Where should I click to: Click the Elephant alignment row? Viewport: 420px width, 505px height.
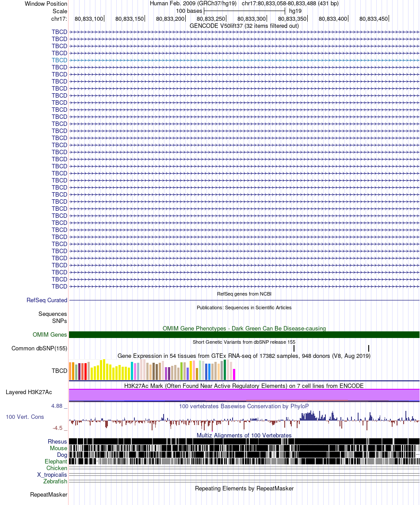(x=244, y=461)
